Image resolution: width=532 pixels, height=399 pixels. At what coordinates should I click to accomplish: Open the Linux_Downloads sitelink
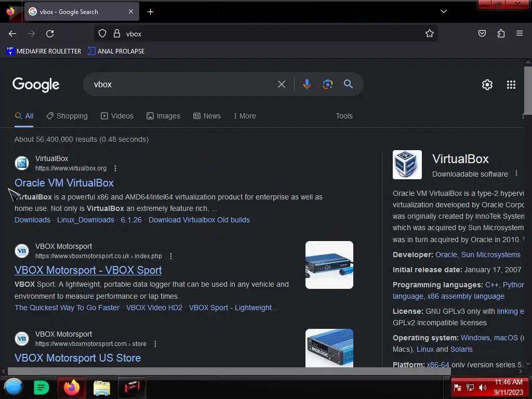tap(86, 220)
